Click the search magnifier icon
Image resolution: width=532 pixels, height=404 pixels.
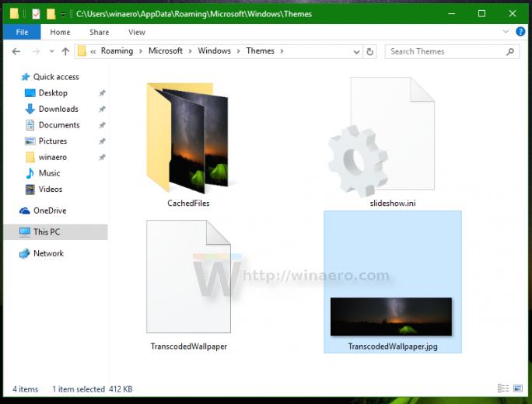tap(510, 51)
